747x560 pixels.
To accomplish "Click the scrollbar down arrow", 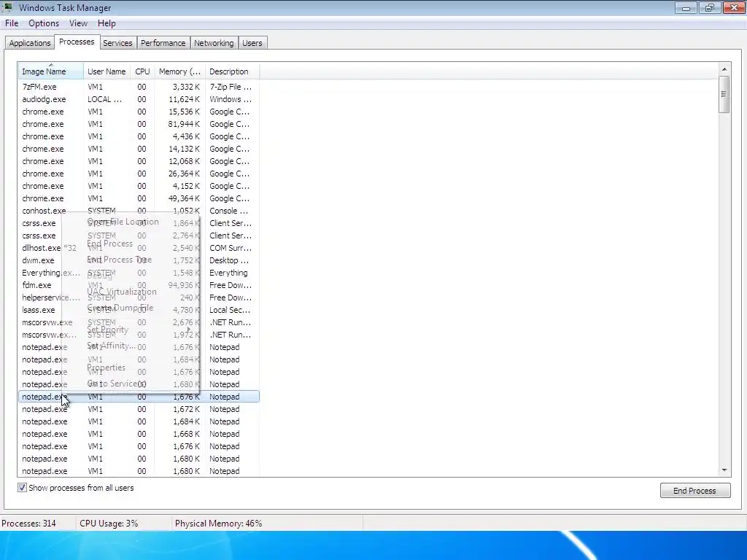I will (x=724, y=470).
